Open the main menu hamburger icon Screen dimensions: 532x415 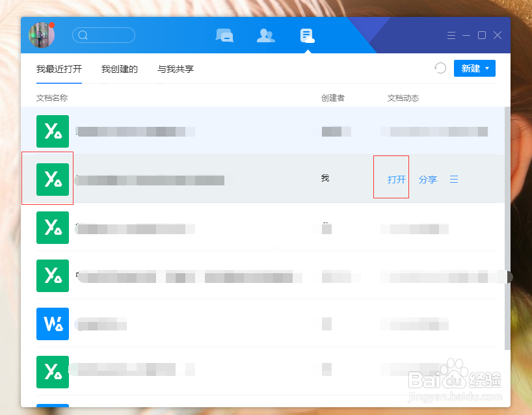(451, 35)
